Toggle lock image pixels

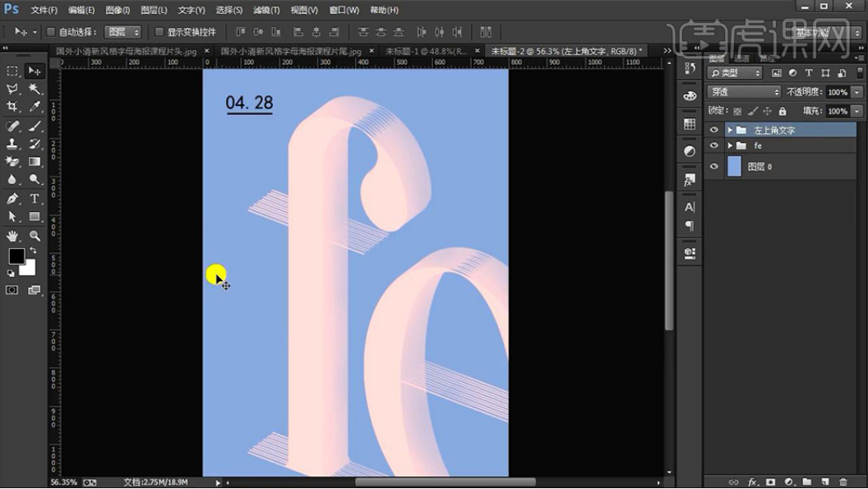[x=752, y=111]
